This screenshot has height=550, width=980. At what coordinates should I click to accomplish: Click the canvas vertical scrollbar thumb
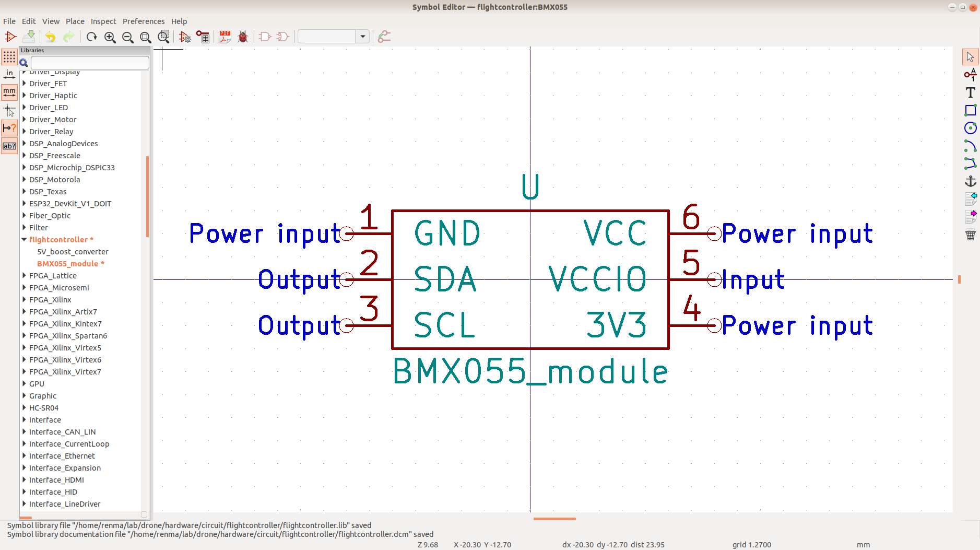(959, 279)
